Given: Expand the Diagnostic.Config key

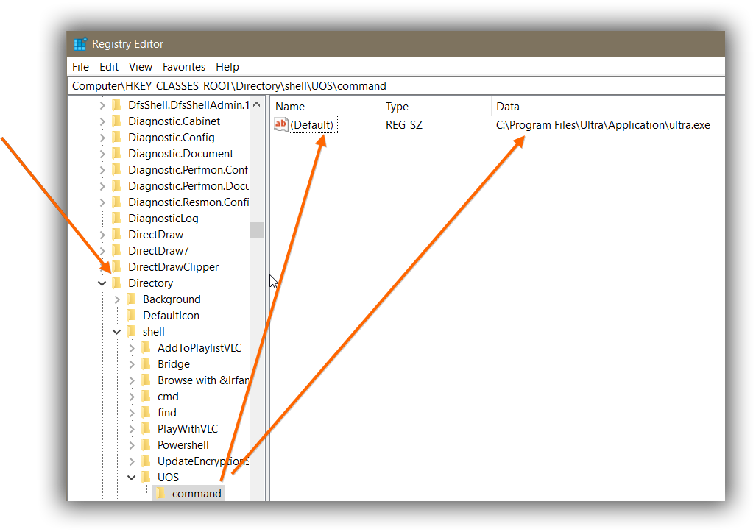Looking at the screenshot, I should 102,138.
